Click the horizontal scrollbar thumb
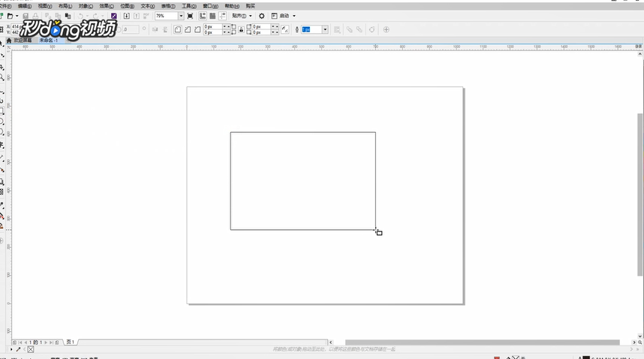This screenshot has width=644, height=359. point(482,342)
